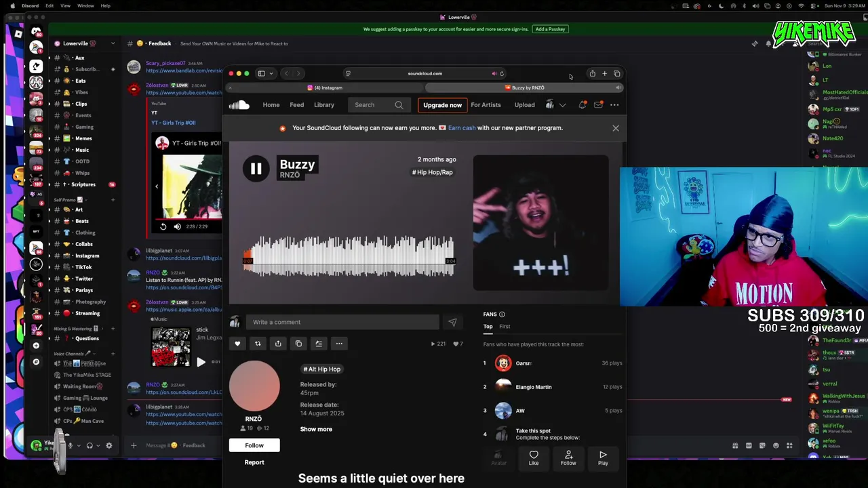The image size is (868, 488).
Task: Open SoundCloud notifications bell
Action: (x=582, y=105)
